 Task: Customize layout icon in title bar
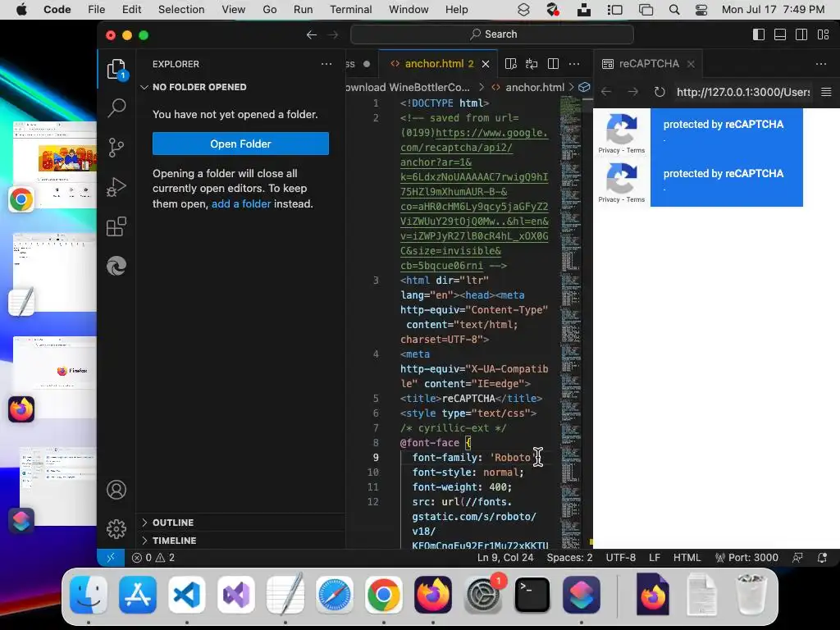pyautogui.click(x=824, y=34)
